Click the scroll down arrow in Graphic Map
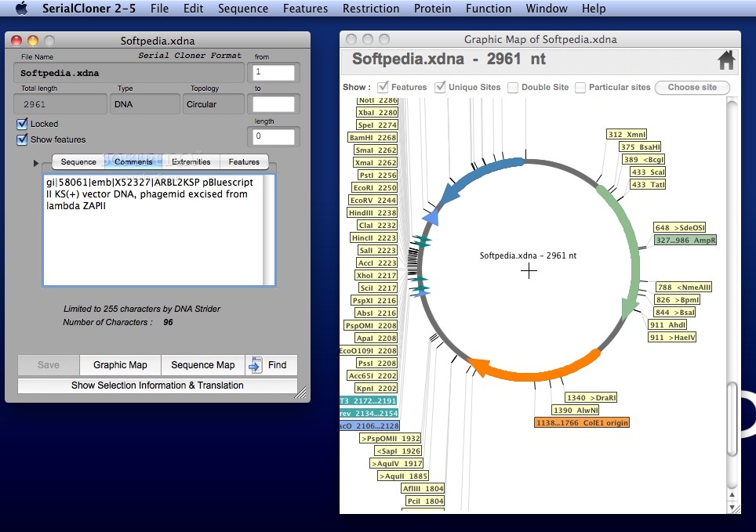The image size is (756, 532). pos(732,507)
